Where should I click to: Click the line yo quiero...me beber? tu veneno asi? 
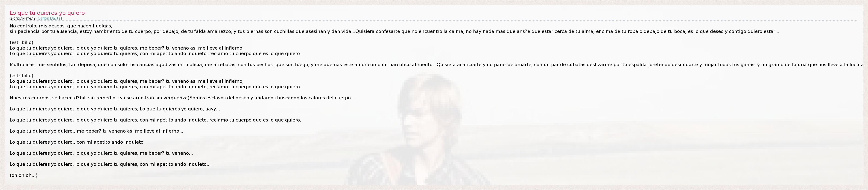point(96,131)
